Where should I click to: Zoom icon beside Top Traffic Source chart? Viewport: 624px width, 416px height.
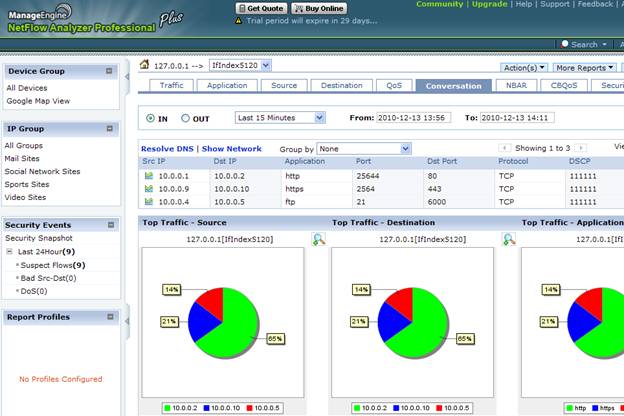pos(319,239)
